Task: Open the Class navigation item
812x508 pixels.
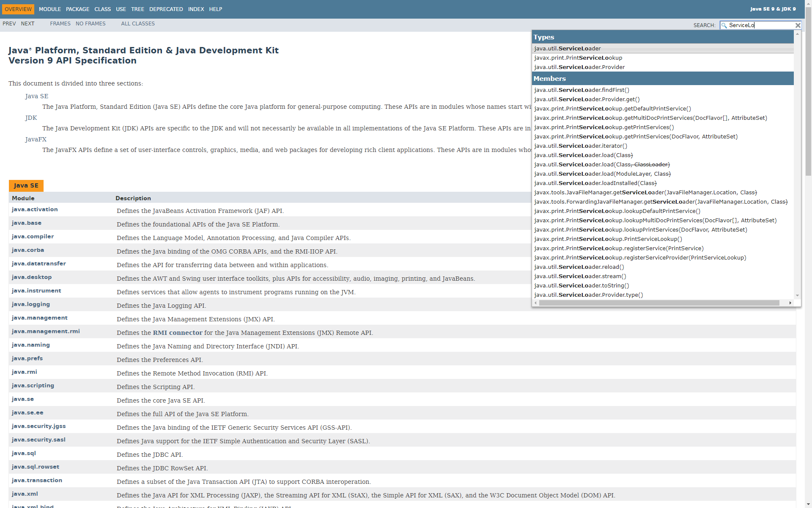Action: (102, 9)
